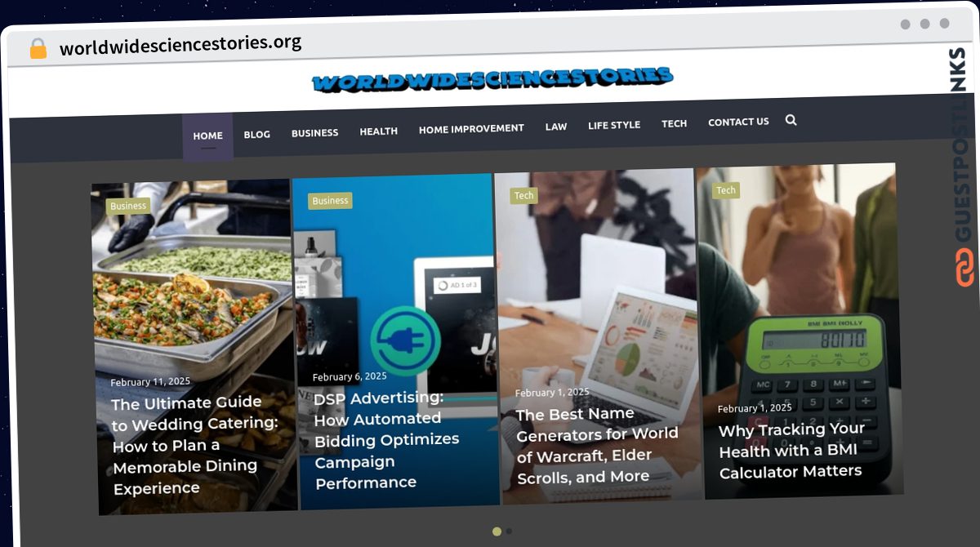Click the padlock icon in address bar
The height and width of the screenshot is (547, 980).
pos(38,48)
